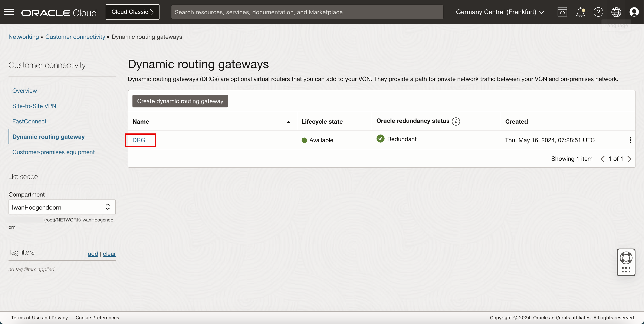This screenshot has height=324, width=644.
Task: Go to Site-to-Site VPN section
Action: (34, 106)
